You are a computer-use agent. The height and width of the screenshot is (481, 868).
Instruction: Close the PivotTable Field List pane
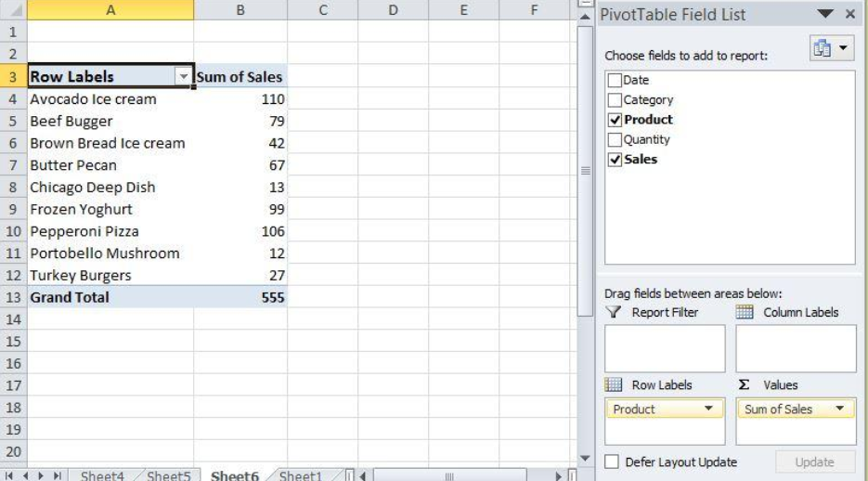point(851,14)
